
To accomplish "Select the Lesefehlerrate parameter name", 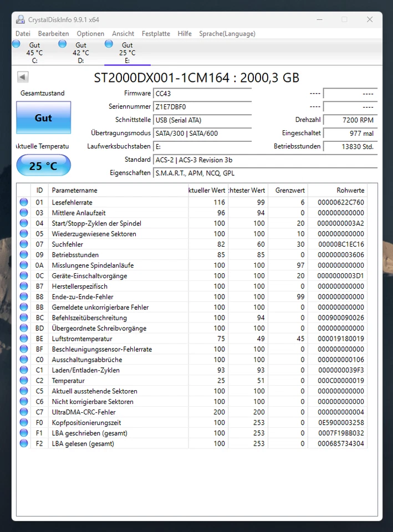I will [x=72, y=203].
